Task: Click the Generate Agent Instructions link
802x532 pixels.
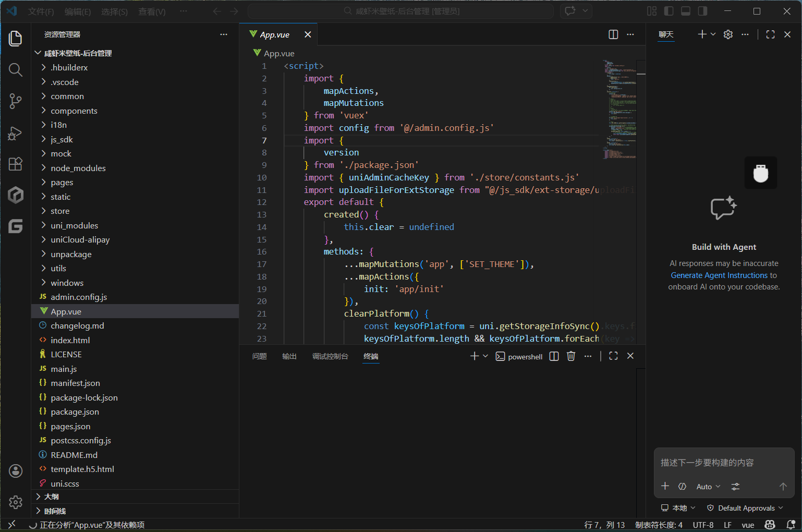Action: [x=719, y=275]
